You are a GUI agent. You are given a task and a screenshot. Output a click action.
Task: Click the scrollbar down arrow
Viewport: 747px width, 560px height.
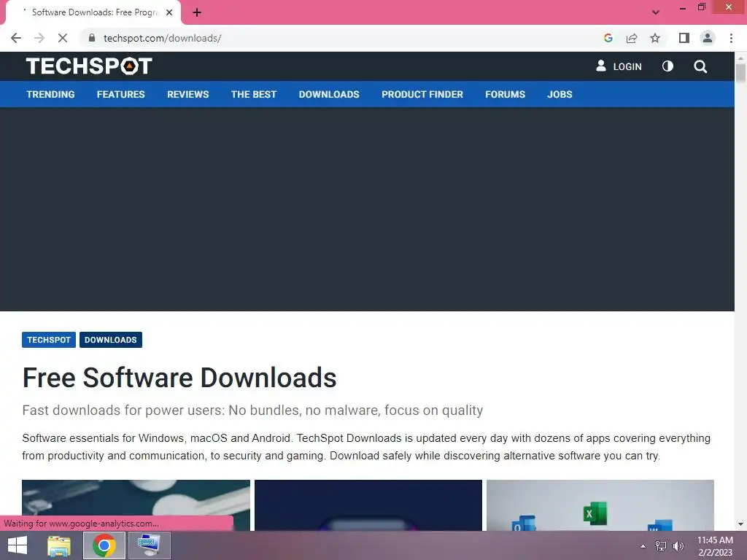[x=740, y=524]
